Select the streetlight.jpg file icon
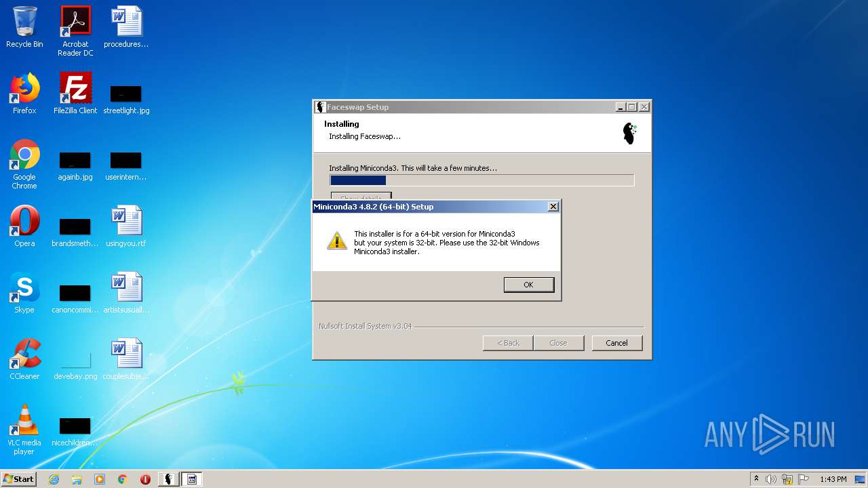Image resolution: width=868 pixels, height=488 pixels. [126, 99]
